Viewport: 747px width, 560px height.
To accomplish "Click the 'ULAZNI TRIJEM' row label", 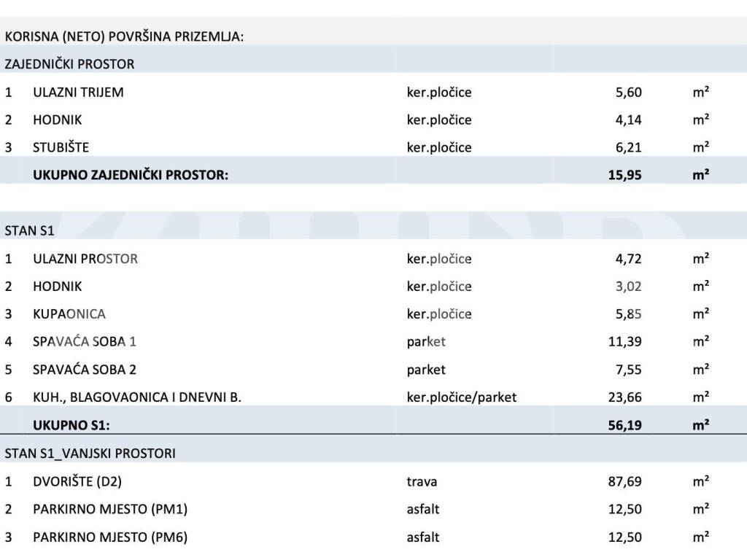I will pos(78,92).
